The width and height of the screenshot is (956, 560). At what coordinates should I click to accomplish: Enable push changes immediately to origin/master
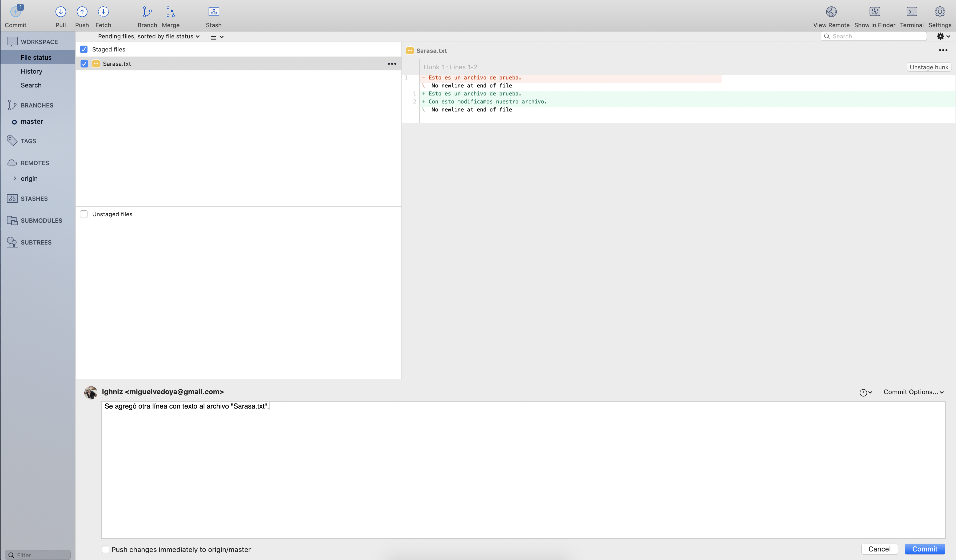[105, 549]
